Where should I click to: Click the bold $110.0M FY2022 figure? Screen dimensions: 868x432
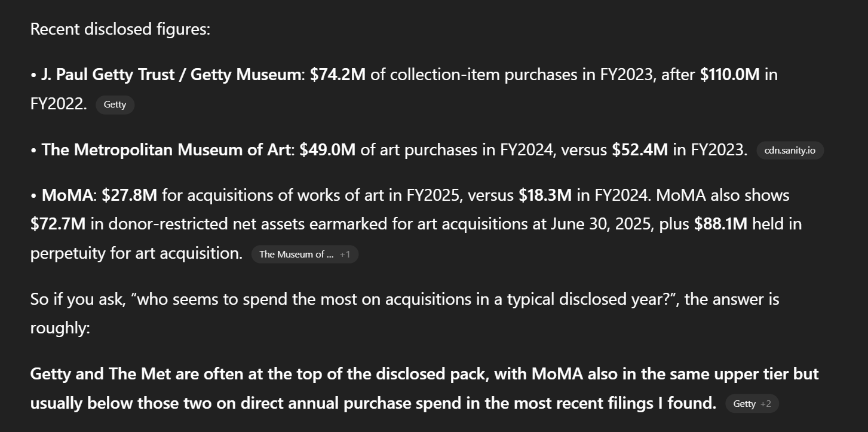(x=729, y=75)
